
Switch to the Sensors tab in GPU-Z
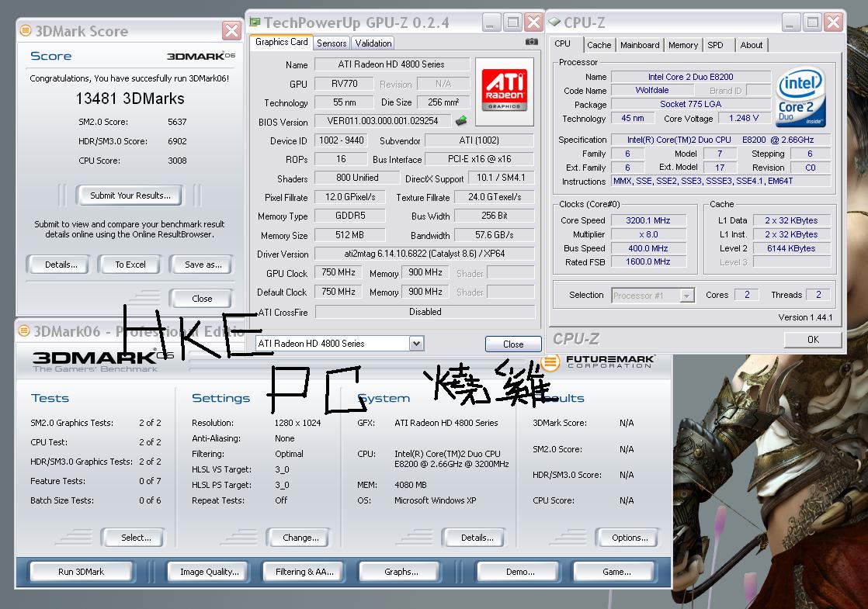coord(332,43)
